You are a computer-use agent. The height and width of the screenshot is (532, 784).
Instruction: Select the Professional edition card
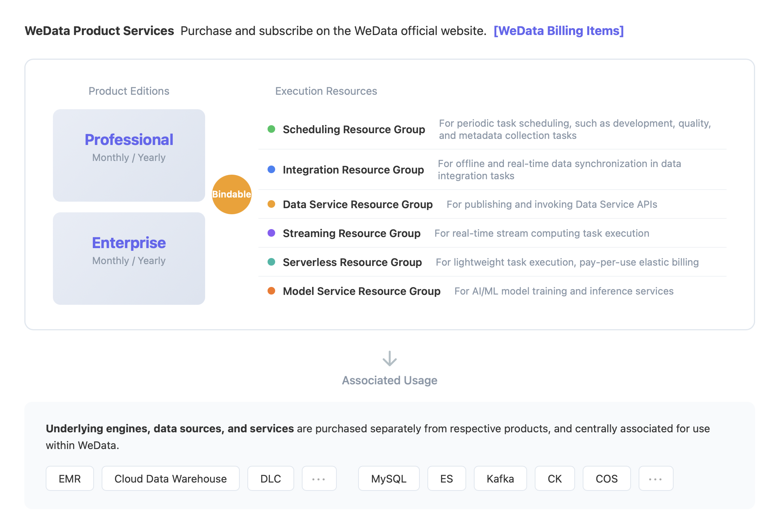129,155
